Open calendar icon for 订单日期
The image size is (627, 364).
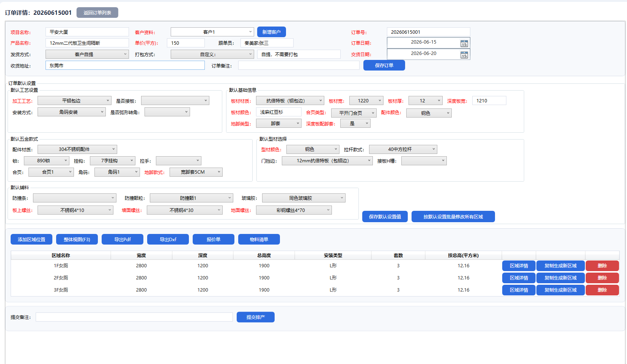tap(464, 44)
